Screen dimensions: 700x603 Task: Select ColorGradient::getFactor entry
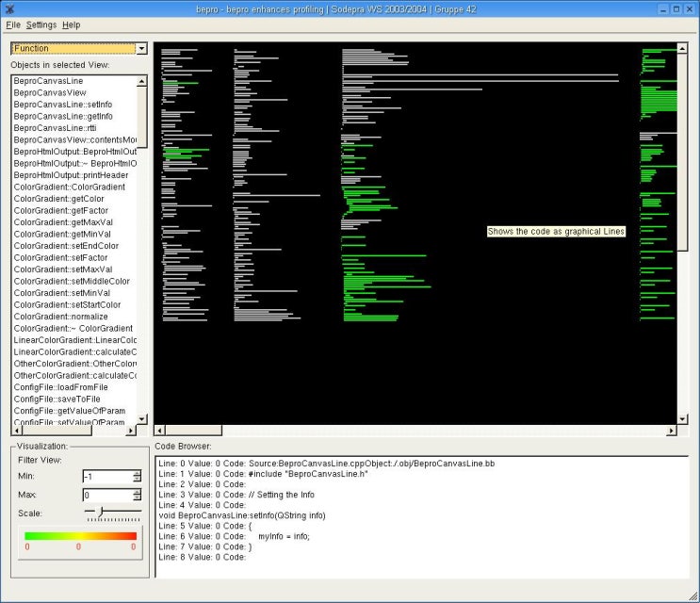point(60,210)
